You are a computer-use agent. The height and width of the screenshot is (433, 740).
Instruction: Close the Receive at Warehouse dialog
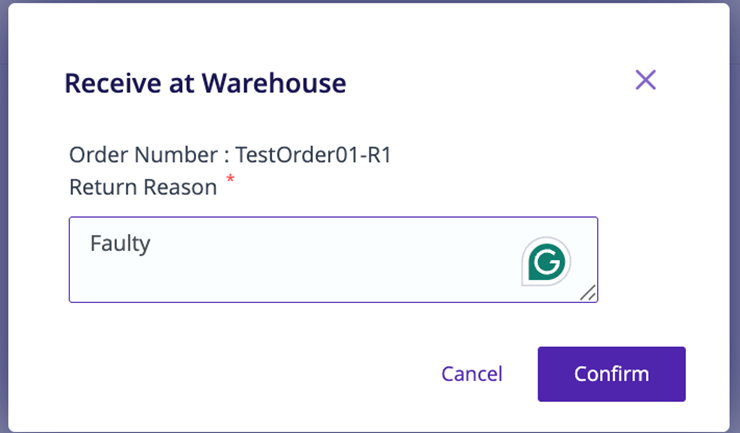646,81
